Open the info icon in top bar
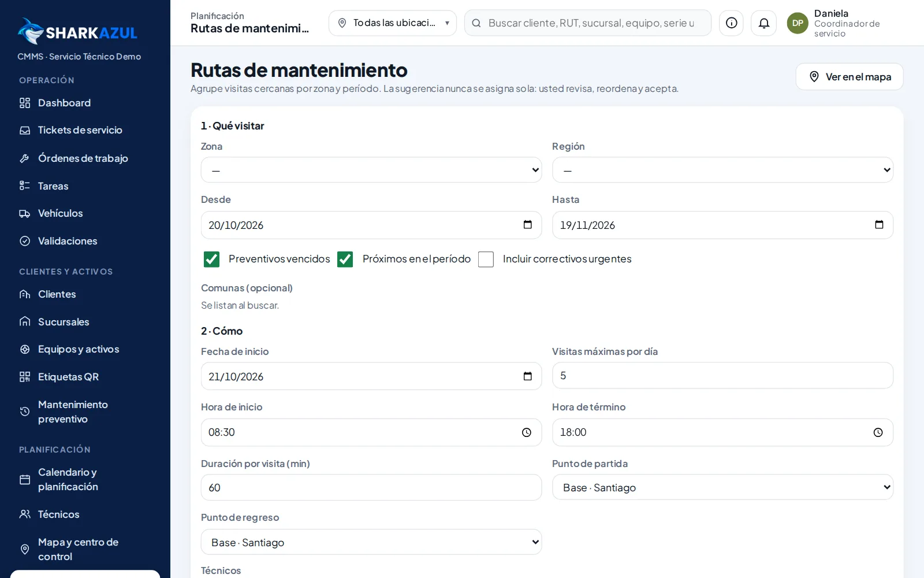The image size is (924, 578). pos(731,23)
